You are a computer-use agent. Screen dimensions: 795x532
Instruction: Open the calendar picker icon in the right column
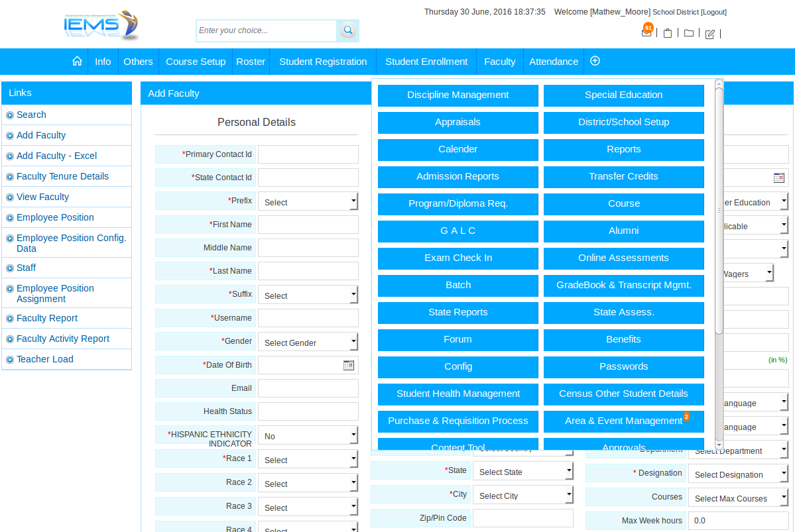point(779,178)
